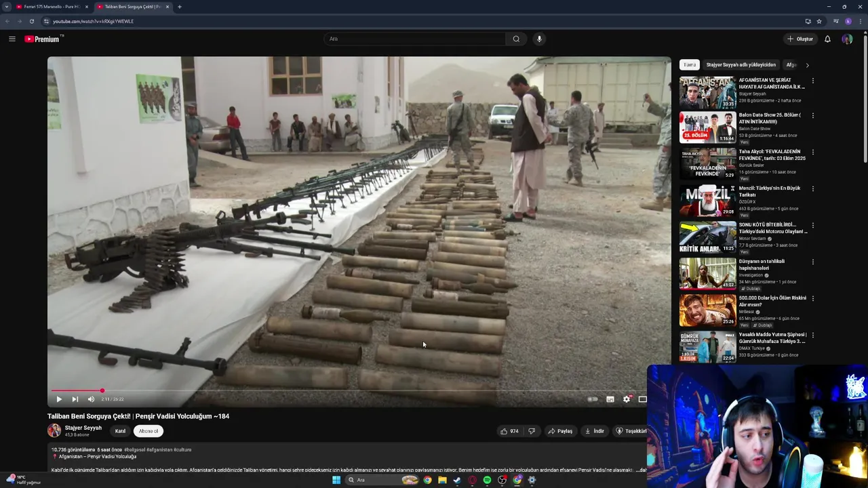Viewport: 868px width, 488px height.
Task: Subscribe using the Abone ol button
Action: [149, 431]
